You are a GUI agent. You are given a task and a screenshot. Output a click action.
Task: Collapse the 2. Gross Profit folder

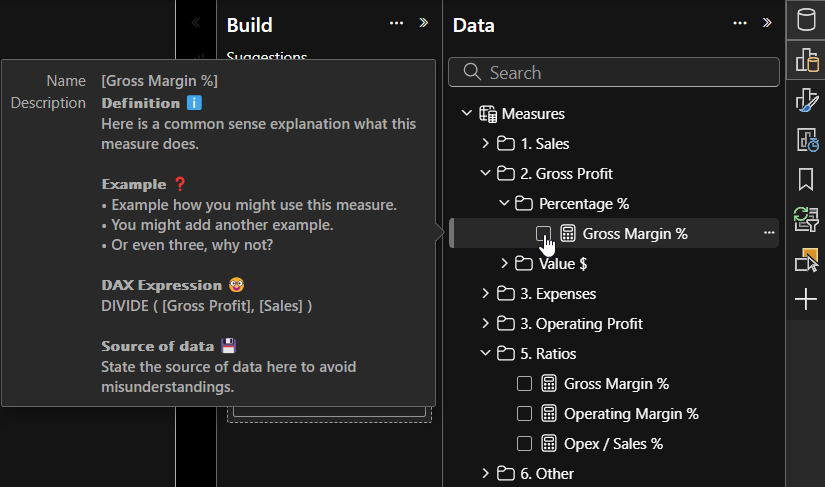pos(485,173)
